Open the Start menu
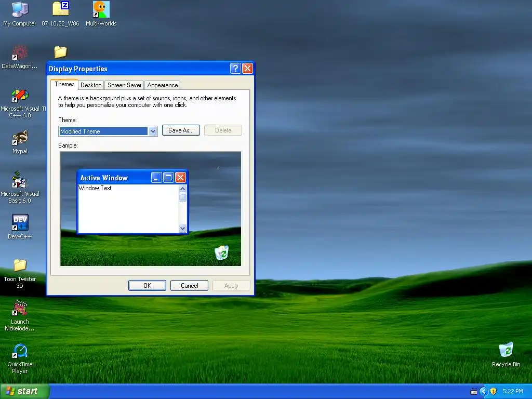Viewport: 532px width, 399px height. [x=24, y=391]
